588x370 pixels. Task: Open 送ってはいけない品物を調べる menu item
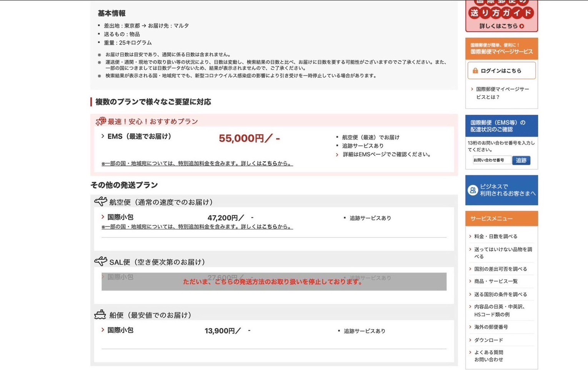[502, 253]
